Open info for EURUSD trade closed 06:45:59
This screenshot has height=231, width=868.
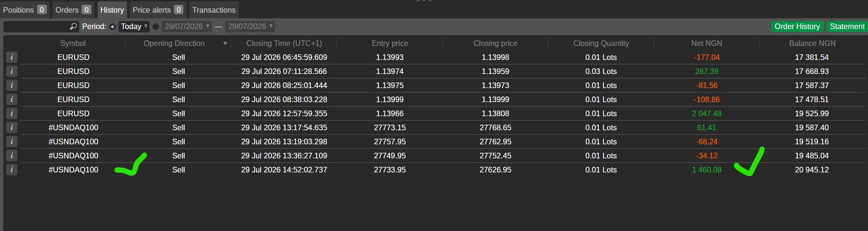12,57
